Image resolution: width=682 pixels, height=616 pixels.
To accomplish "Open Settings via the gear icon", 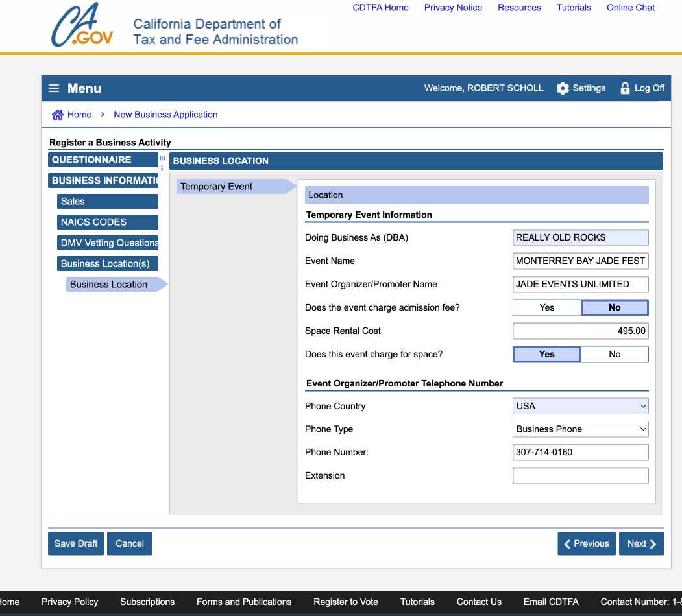I will (563, 88).
